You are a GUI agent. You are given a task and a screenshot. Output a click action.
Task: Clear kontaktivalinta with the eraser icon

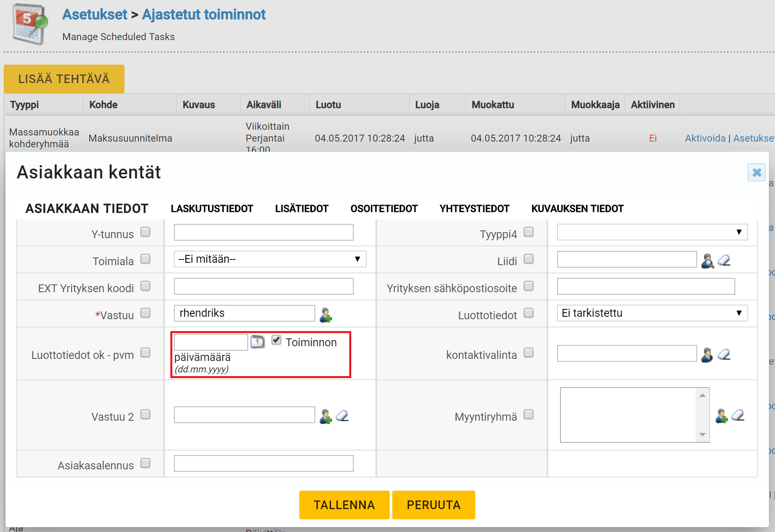[724, 354]
